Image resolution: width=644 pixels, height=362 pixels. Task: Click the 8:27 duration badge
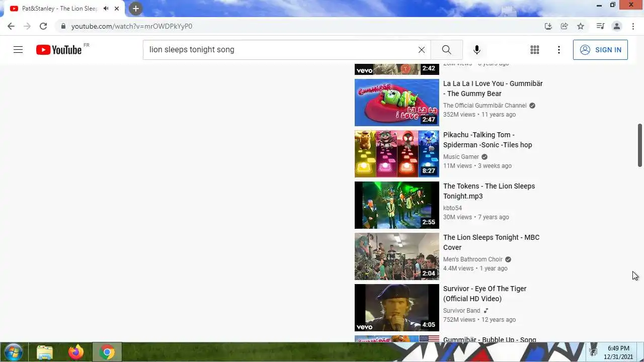[x=429, y=171]
